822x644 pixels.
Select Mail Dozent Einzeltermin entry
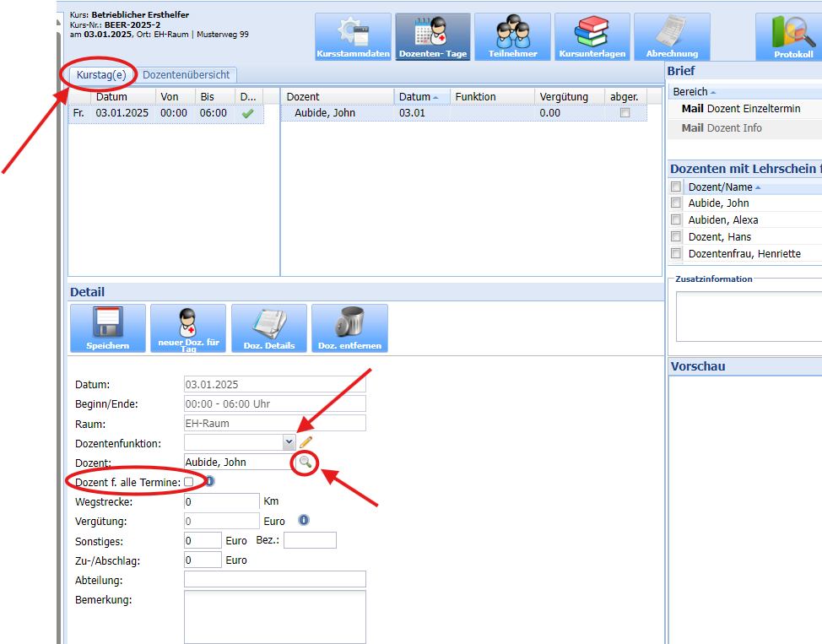(740, 109)
